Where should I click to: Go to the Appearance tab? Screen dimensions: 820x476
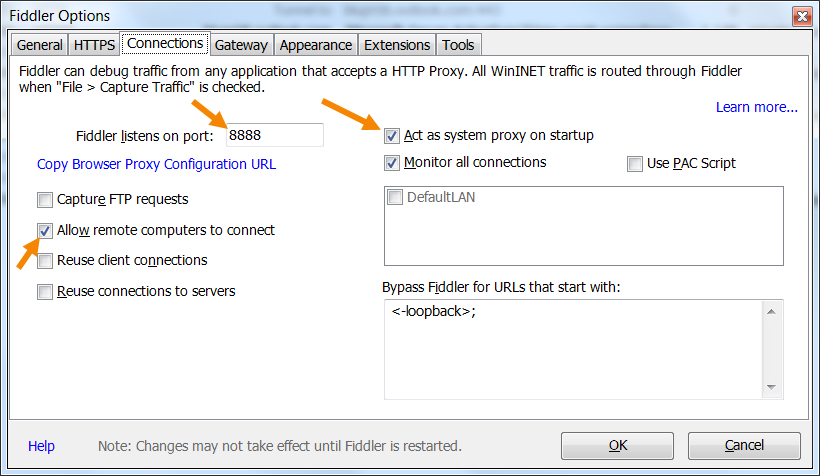click(x=316, y=45)
